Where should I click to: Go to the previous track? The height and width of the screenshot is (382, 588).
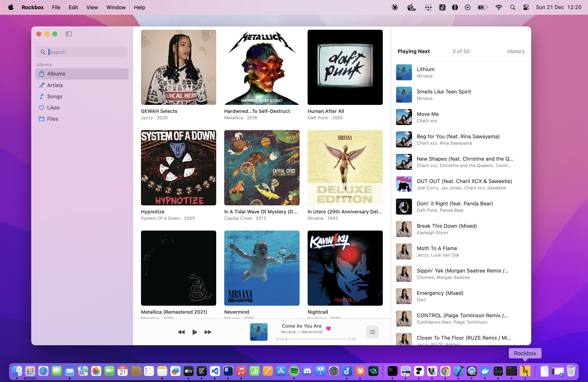(181, 332)
